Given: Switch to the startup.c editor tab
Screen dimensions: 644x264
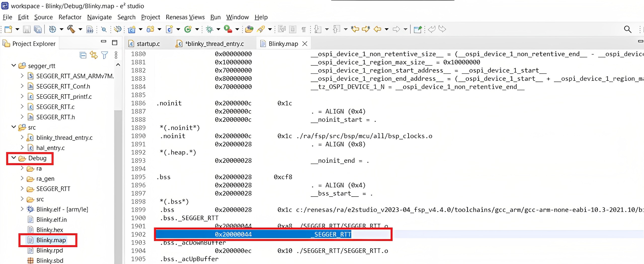Looking at the screenshot, I should click(x=148, y=43).
